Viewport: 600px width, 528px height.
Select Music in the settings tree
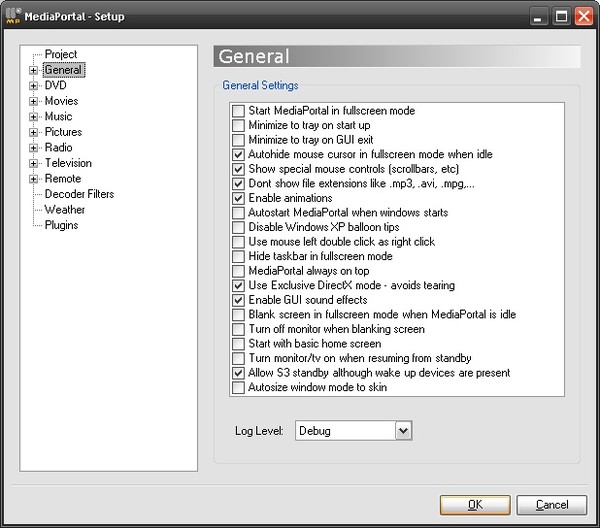click(58, 116)
